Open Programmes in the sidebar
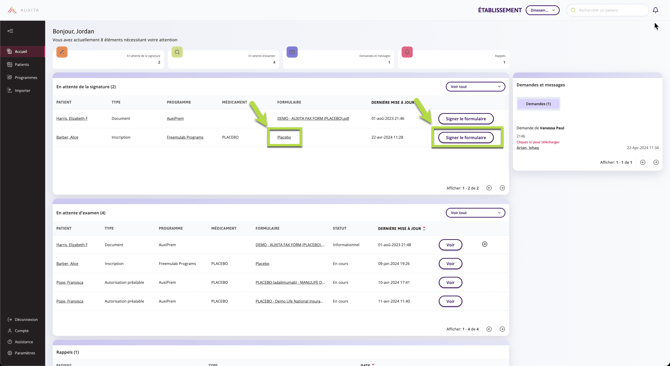This screenshot has height=366, width=670. click(26, 78)
